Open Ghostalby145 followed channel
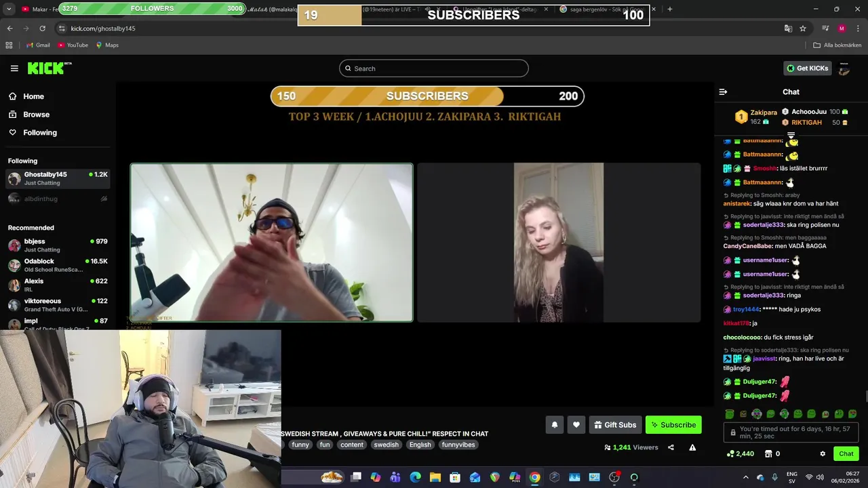Viewport: 868px width, 488px height. point(58,179)
